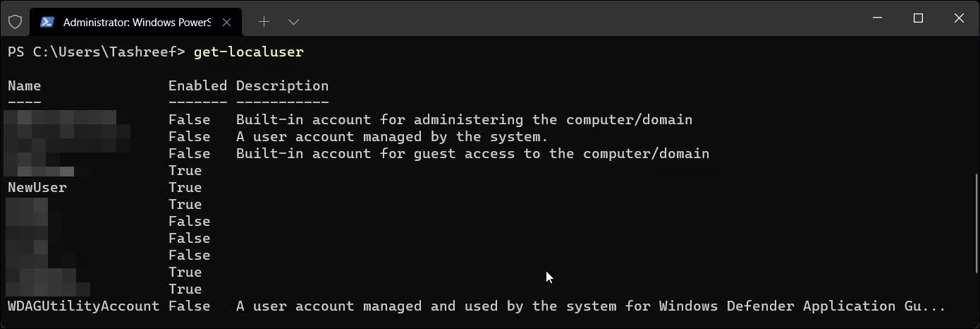The height and width of the screenshot is (329, 980).
Task: Click the Description column header
Action: tap(282, 86)
